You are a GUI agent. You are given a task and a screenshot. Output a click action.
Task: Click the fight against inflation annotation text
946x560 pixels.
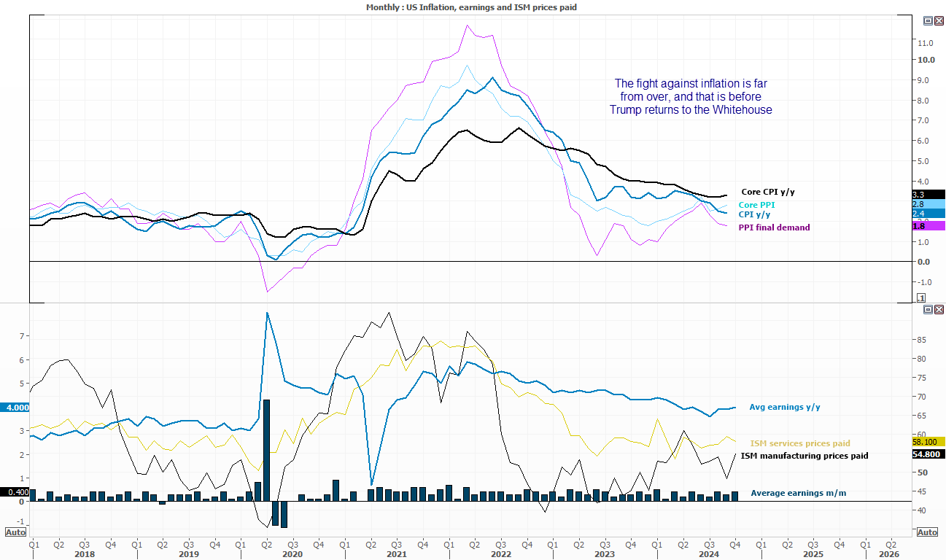[x=690, y=96]
